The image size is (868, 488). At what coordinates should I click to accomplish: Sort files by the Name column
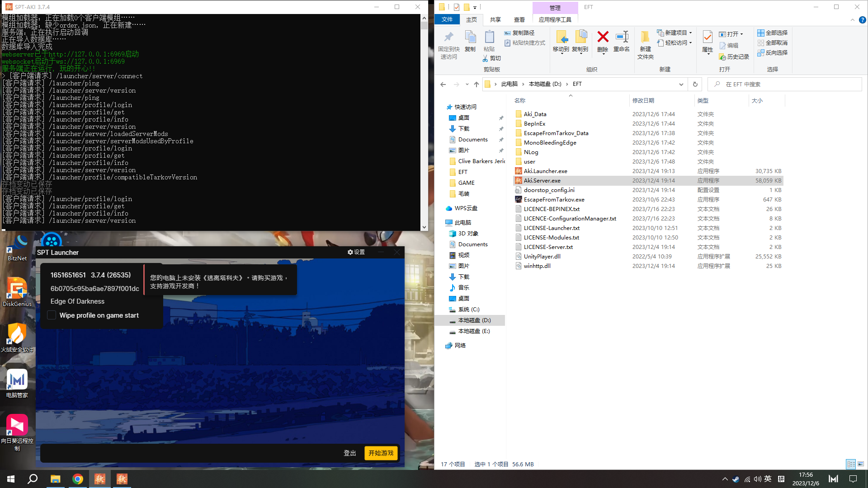tap(520, 100)
